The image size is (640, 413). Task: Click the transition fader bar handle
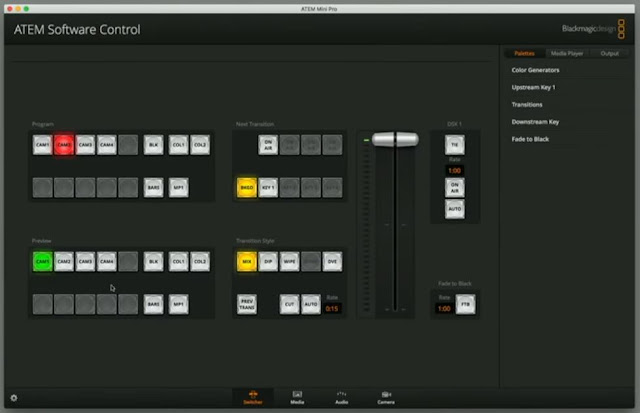(395, 139)
